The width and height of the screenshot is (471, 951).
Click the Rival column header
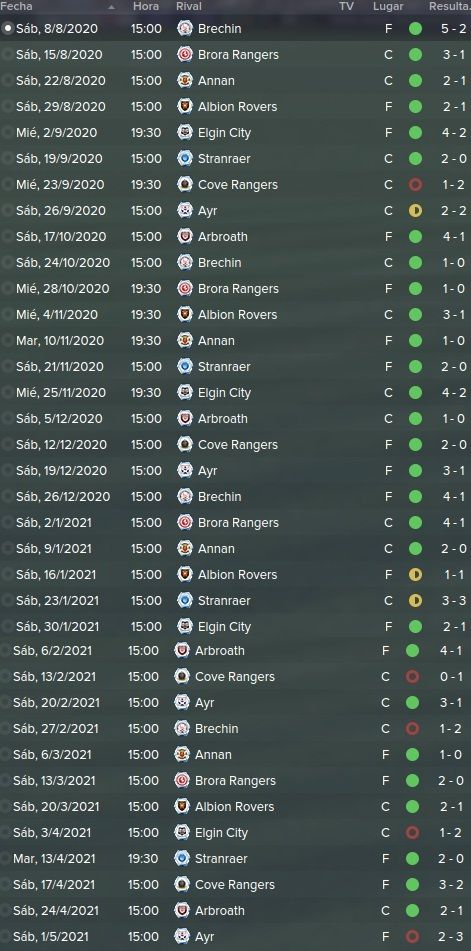[189, 7]
